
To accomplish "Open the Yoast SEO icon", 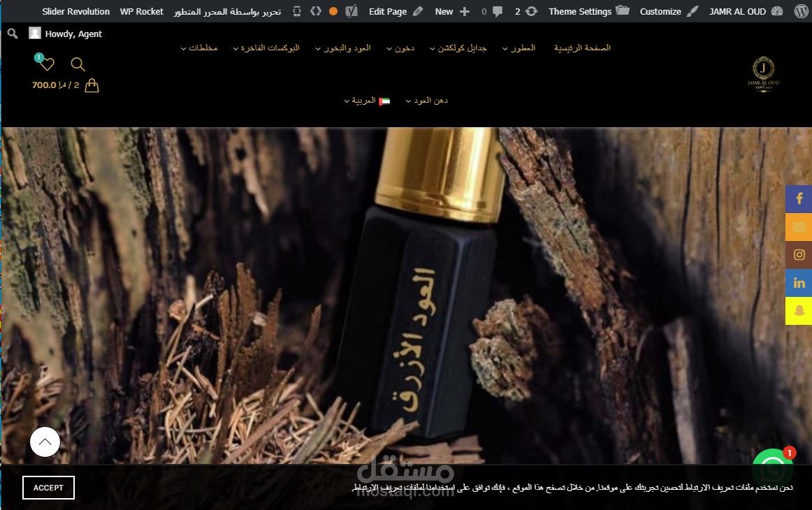I will pos(351,11).
